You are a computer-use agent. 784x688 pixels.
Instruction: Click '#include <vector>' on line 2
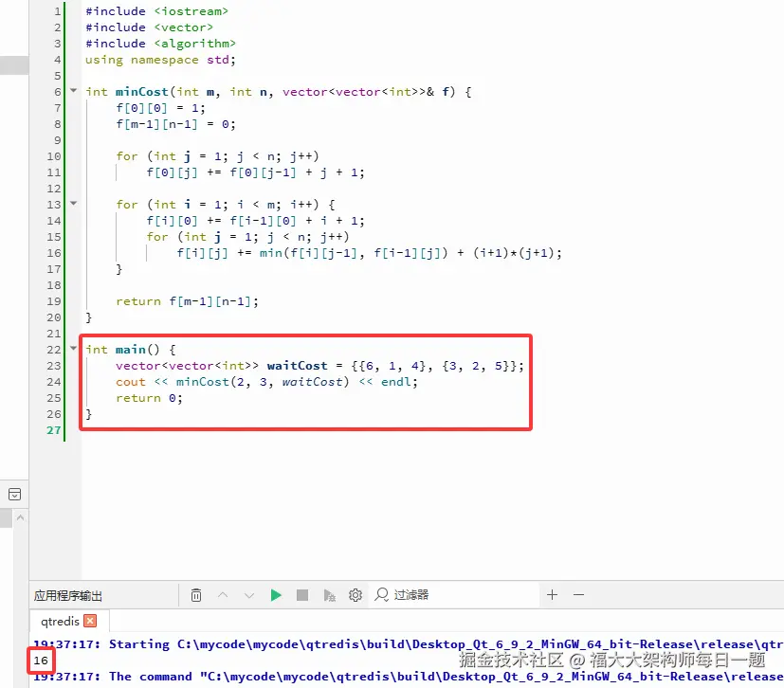point(149,27)
